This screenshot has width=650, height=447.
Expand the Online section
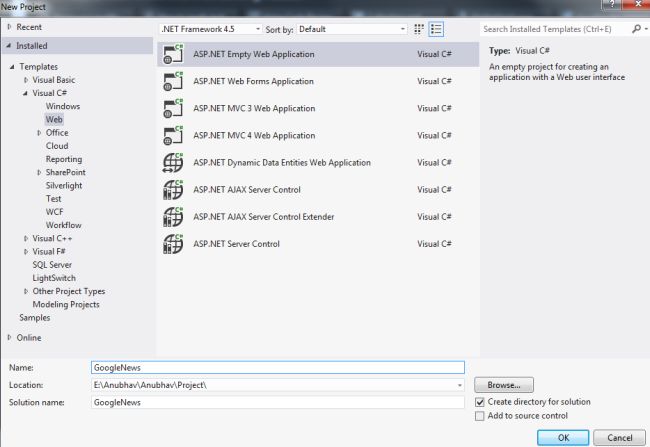[9, 338]
